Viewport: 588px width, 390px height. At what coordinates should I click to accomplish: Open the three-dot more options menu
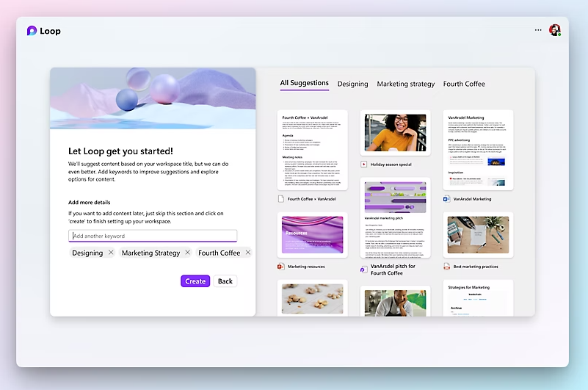(538, 30)
